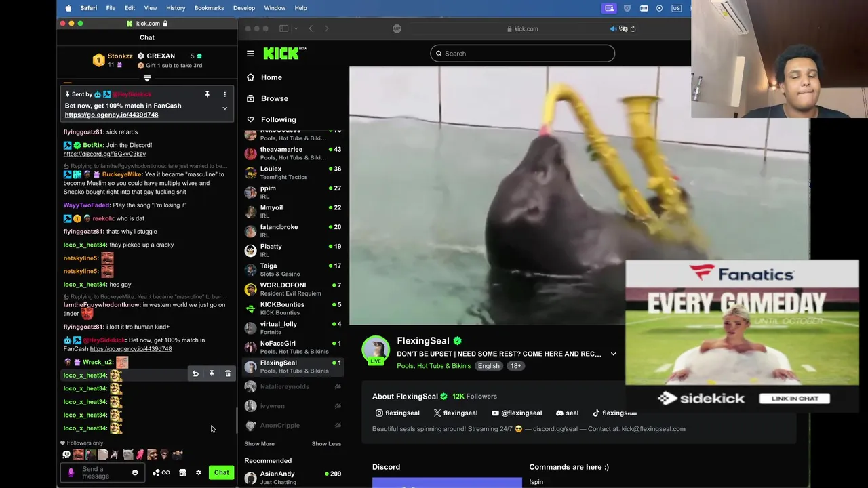
Task: Click the chat panel scrollbar
Action: click(x=236, y=420)
